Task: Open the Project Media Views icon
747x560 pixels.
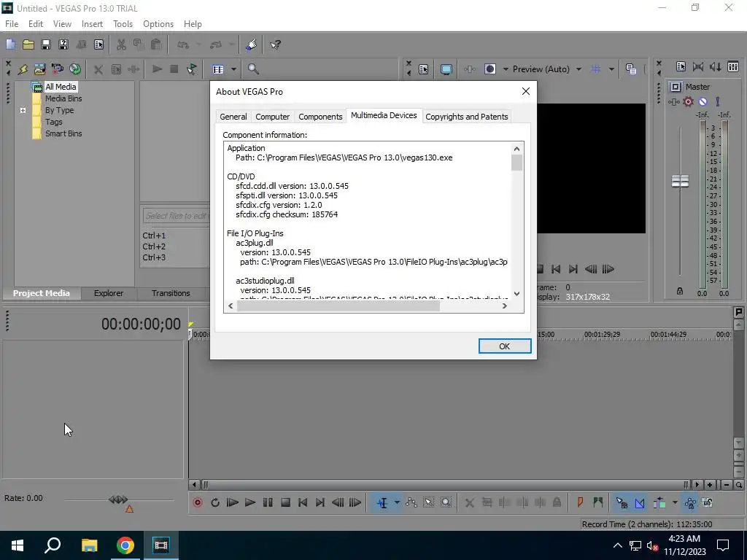Action: [x=218, y=69]
